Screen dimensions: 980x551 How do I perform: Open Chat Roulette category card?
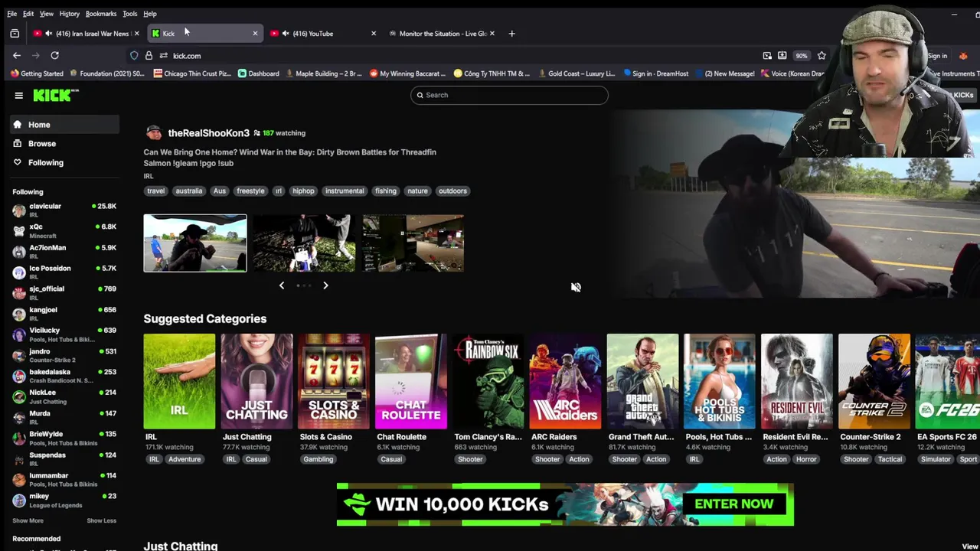coord(411,381)
